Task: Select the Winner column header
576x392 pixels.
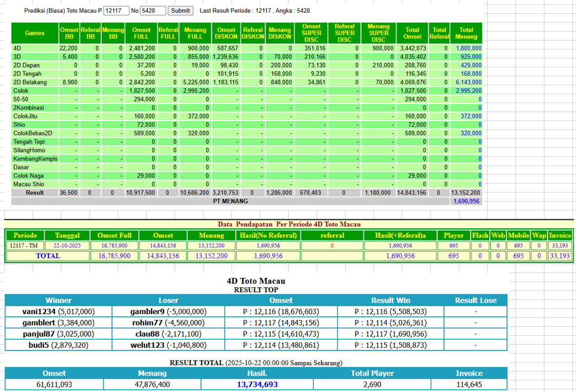Action: pos(58,300)
